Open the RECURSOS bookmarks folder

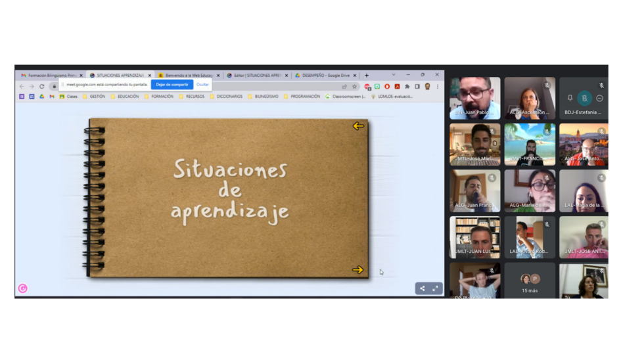pyautogui.click(x=192, y=97)
